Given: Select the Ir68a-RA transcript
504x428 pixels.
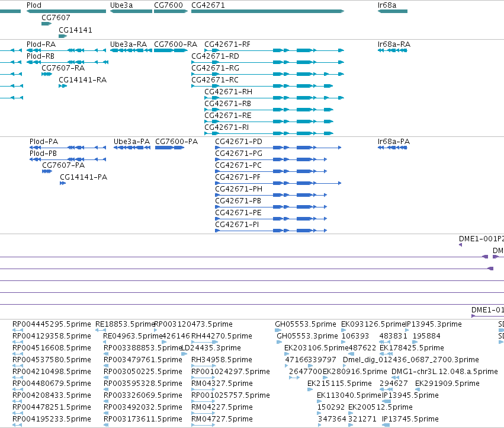Looking at the screenshot, I should click(x=394, y=44).
